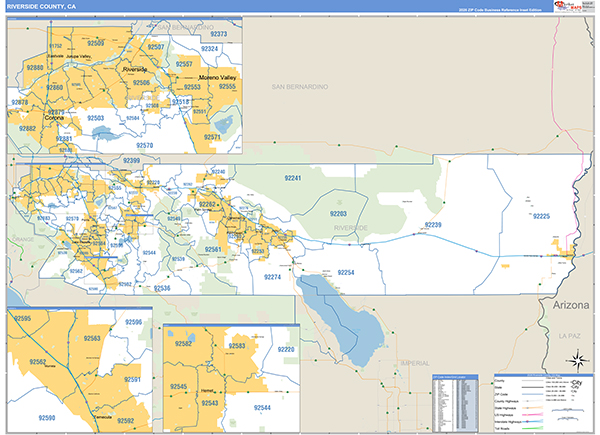Click ZIP code 92506 in the top inset
Screen dimensions: 600x435
(141, 83)
